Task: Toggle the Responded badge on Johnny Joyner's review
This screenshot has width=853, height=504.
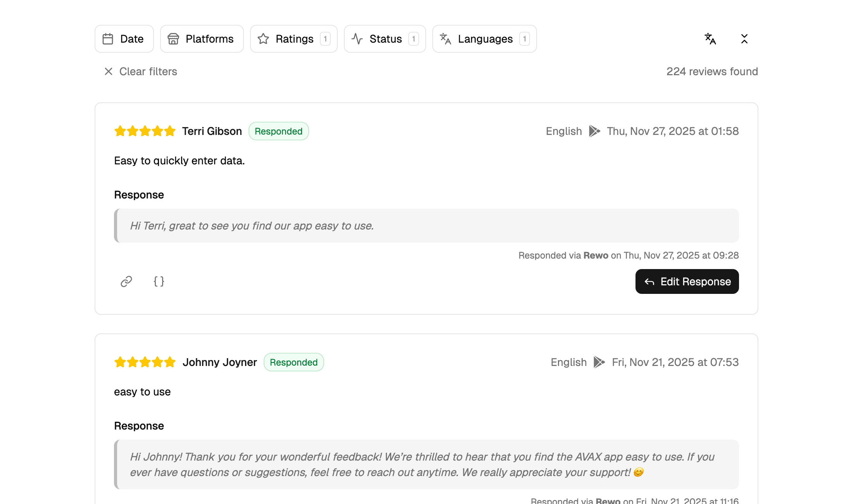Action: pos(294,362)
